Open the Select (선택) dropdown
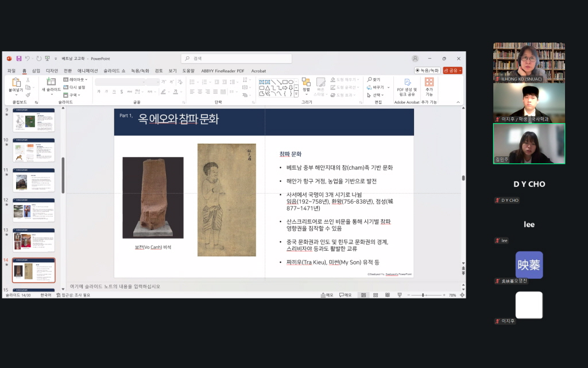This screenshot has width=588, height=368. click(376, 95)
